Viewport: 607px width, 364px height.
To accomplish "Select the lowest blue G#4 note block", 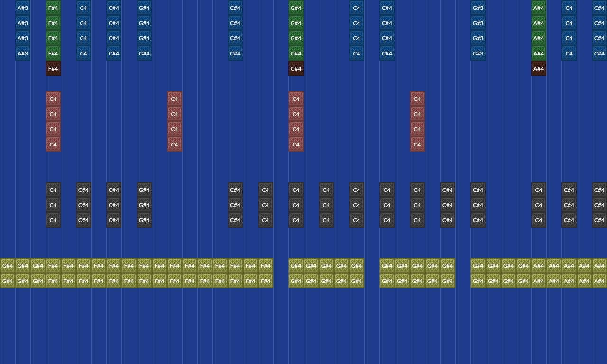I will 144,54.
